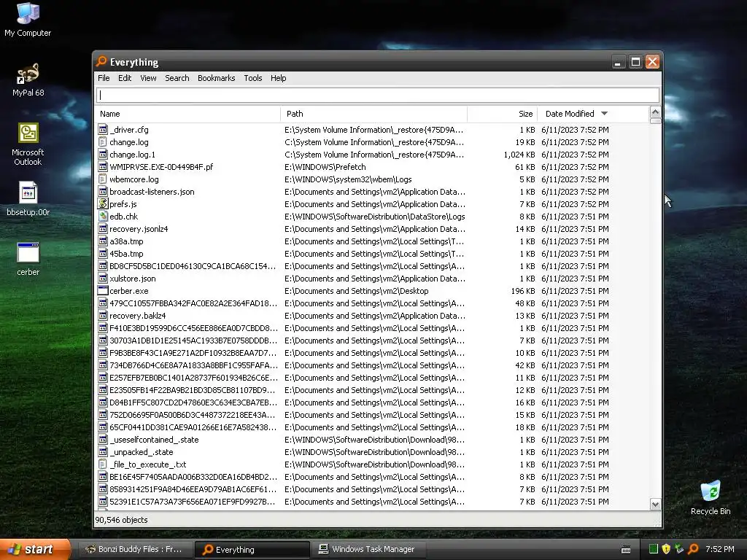
Task: Click the Everything taskbar button
Action: click(x=252, y=549)
